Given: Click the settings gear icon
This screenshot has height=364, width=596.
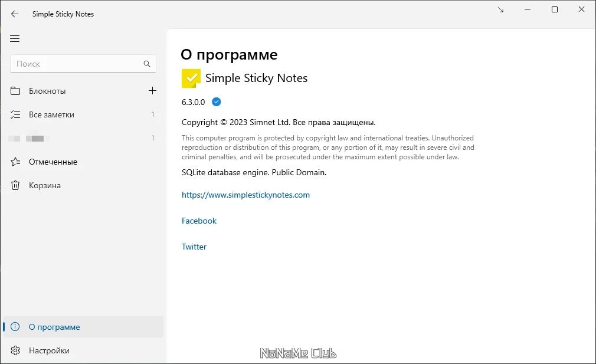Looking at the screenshot, I should coord(15,350).
